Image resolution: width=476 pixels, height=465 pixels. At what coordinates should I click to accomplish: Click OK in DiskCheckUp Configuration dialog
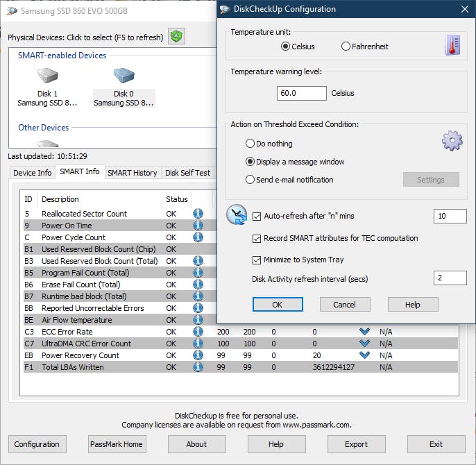[278, 304]
